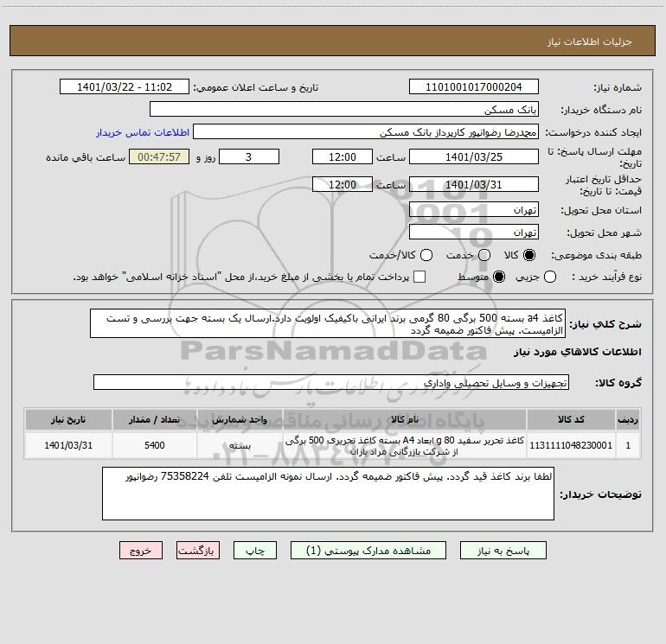666x644 pixels.
Task: Click the پاسخ به نیاز button
Action: pos(503,551)
